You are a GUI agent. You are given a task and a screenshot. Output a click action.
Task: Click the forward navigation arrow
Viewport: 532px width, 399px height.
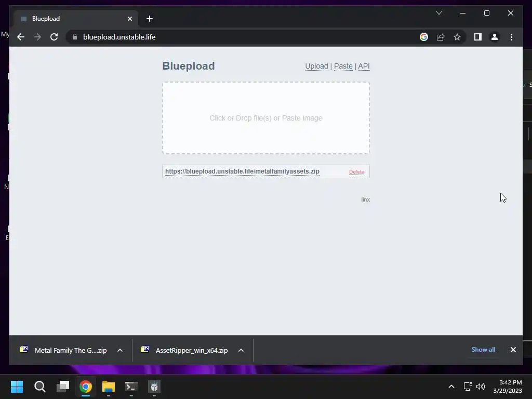37,37
